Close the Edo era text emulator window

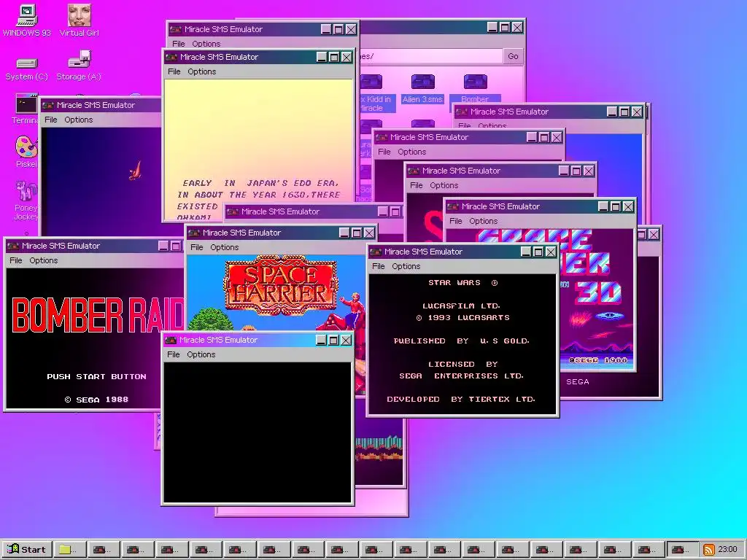pyautogui.click(x=347, y=57)
